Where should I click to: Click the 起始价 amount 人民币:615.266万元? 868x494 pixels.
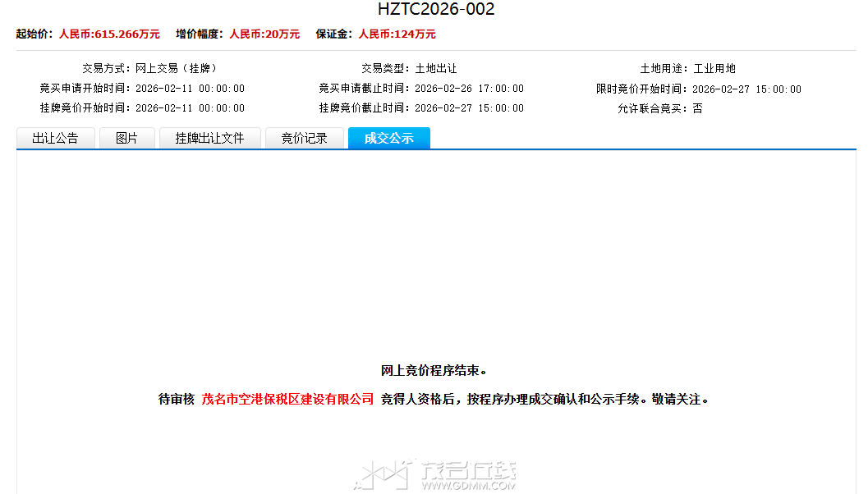pos(109,34)
